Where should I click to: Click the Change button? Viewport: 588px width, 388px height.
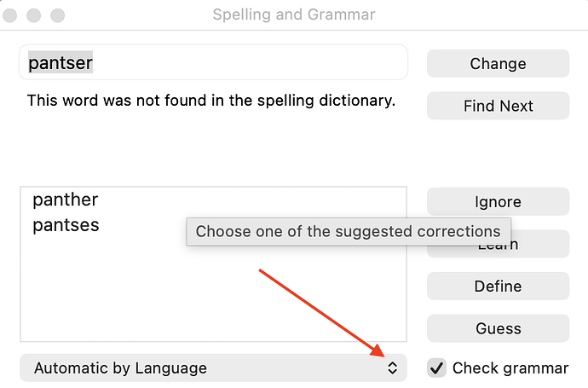(498, 63)
